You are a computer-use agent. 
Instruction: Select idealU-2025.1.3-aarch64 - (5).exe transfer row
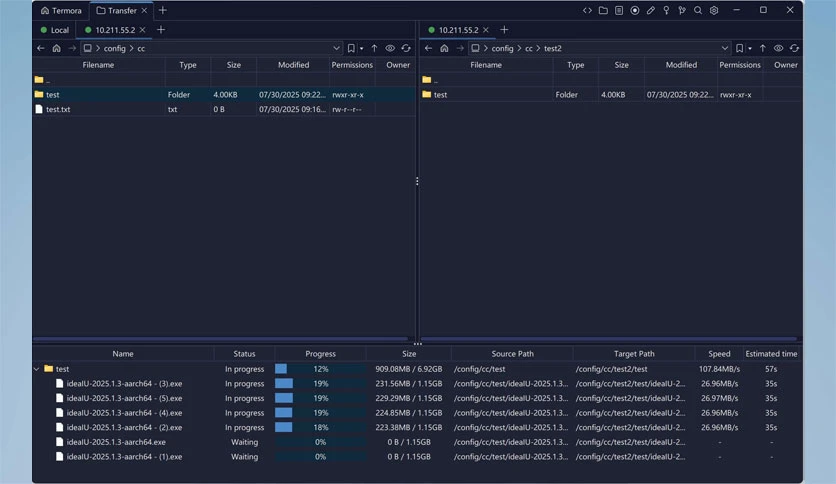(x=417, y=398)
